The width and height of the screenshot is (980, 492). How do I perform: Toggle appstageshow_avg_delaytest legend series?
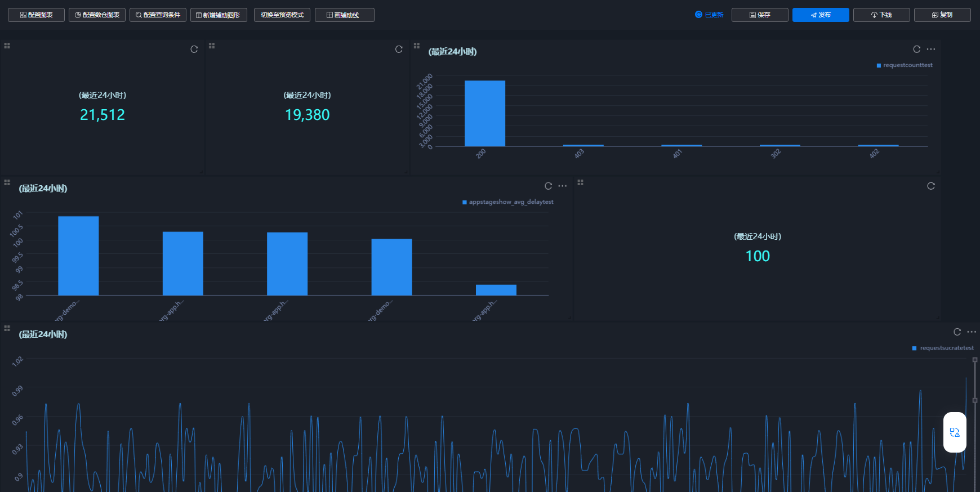(x=507, y=202)
